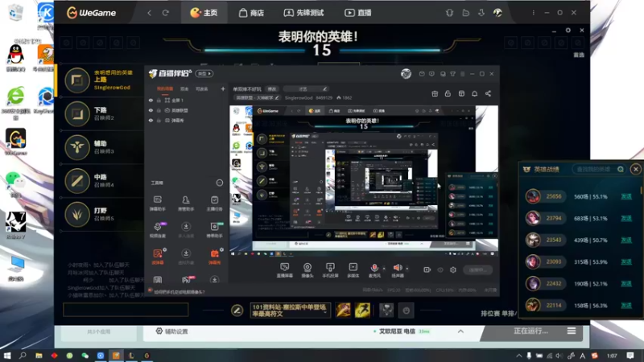Open WeGame user avatar in title bar
This screenshot has width=644, height=362.
click(497, 13)
